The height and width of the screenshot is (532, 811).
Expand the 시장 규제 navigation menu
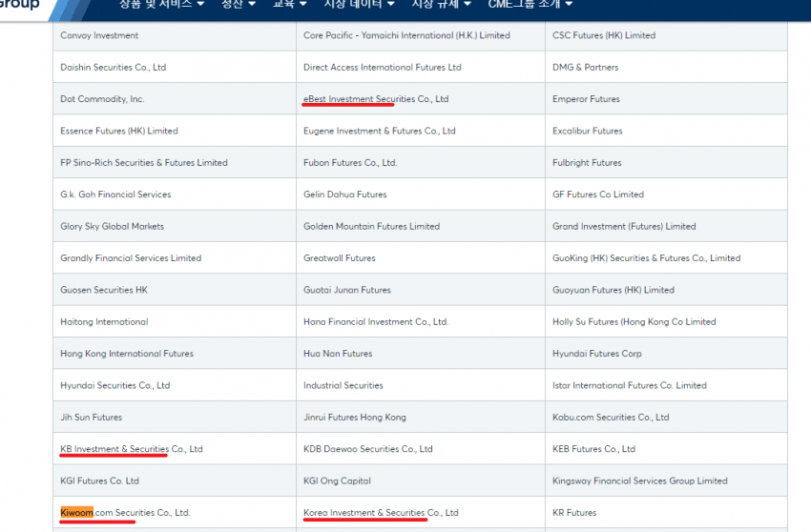(x=441, y=4)
